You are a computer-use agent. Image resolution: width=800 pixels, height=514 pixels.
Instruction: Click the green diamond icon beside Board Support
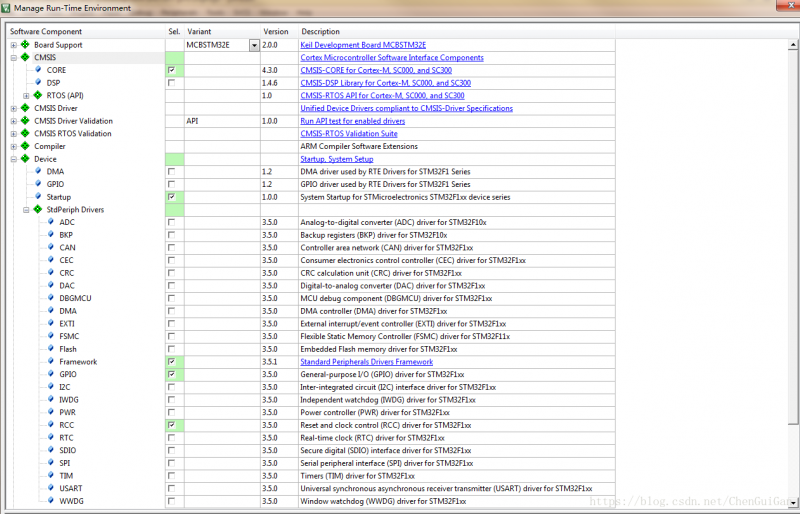click(26, 45)
